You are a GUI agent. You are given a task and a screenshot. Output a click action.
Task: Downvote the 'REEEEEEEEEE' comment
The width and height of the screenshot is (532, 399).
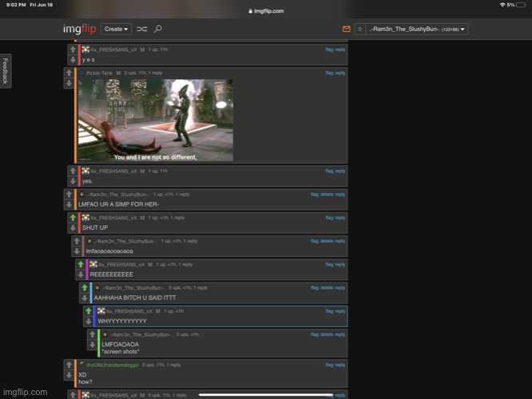(x=81, y=275)
